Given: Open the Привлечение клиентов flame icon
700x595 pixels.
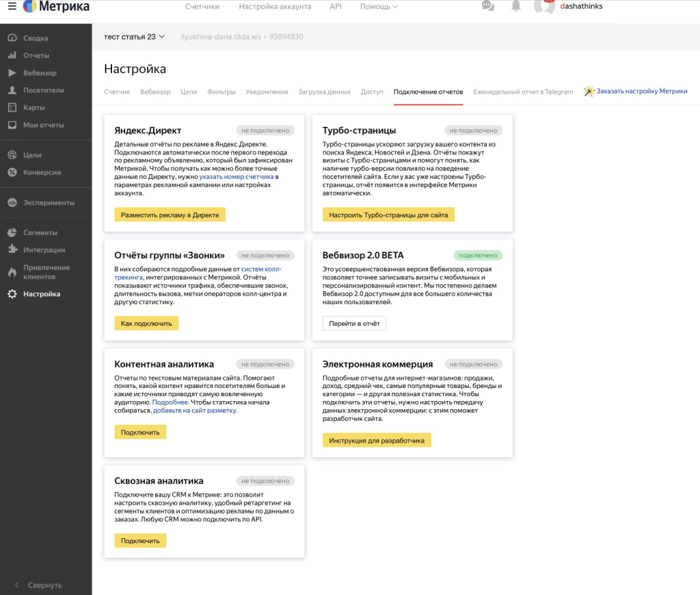Looking at the screenshot, I should (12, 272).
